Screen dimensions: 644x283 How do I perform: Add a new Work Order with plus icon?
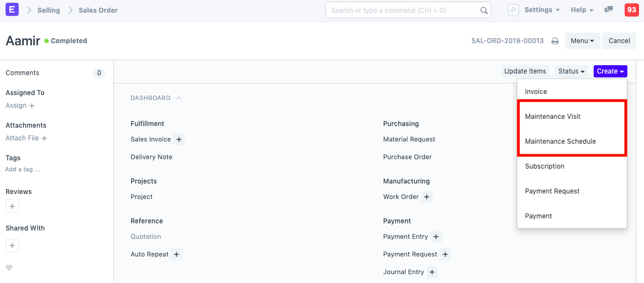tap(427, 197)
